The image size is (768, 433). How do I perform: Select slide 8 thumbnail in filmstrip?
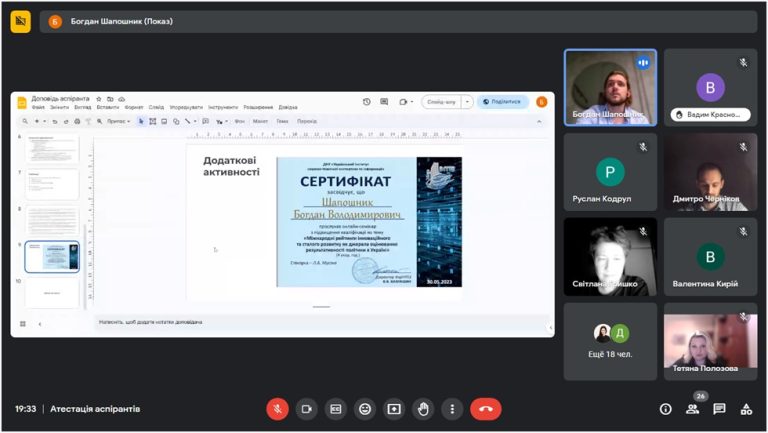(x=52, y=221)
